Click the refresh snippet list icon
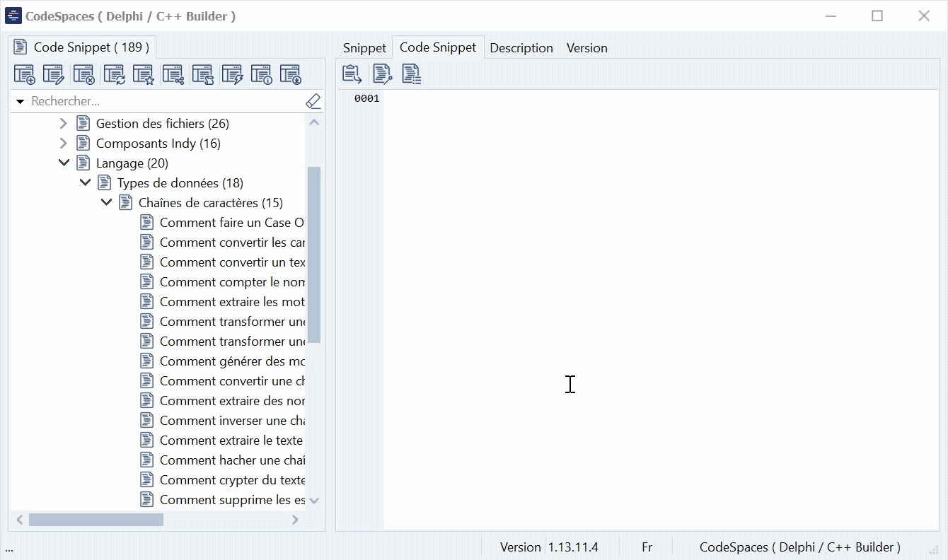 [x=114, y=74]
